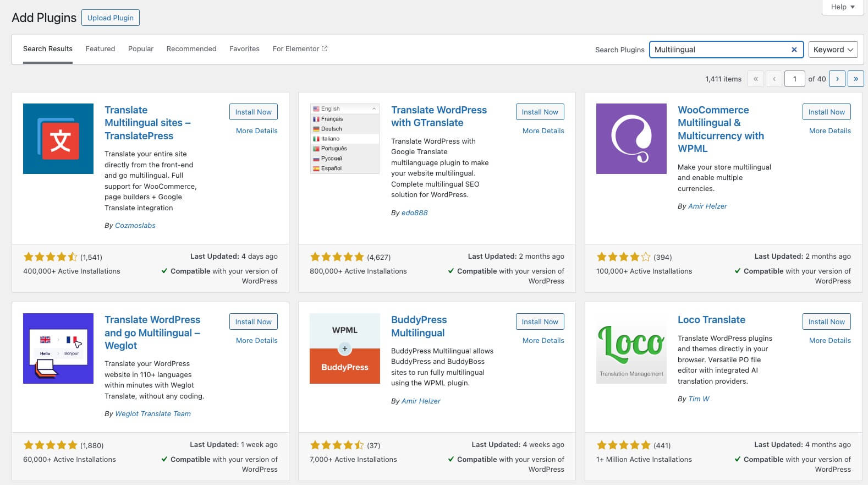Open author link Tim W

(x=699, y=399)
